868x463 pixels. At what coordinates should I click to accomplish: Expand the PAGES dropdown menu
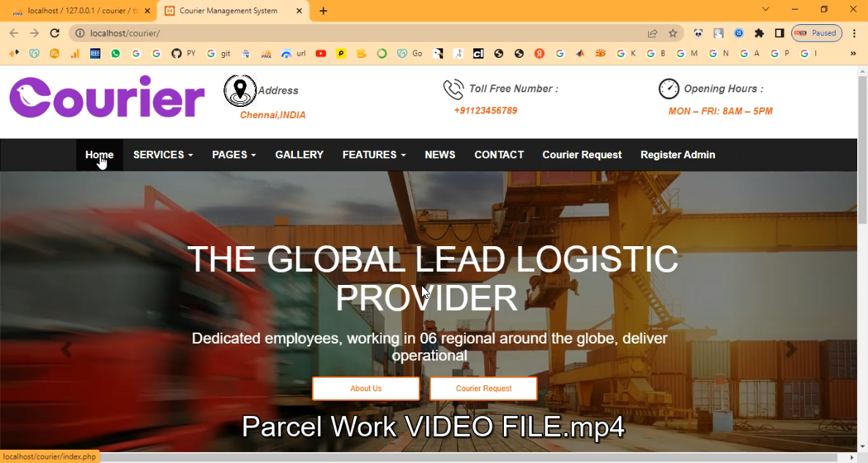pos(234,155)
